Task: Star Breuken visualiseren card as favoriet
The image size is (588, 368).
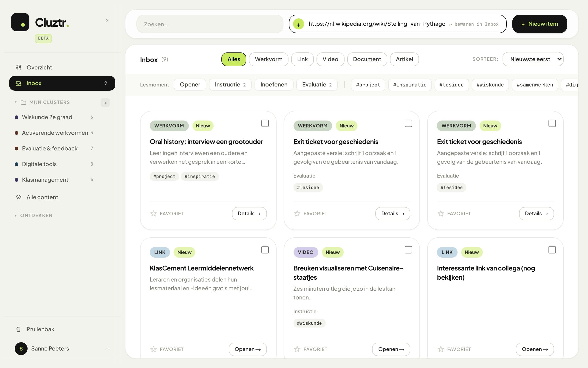Action: pos(297,349)
